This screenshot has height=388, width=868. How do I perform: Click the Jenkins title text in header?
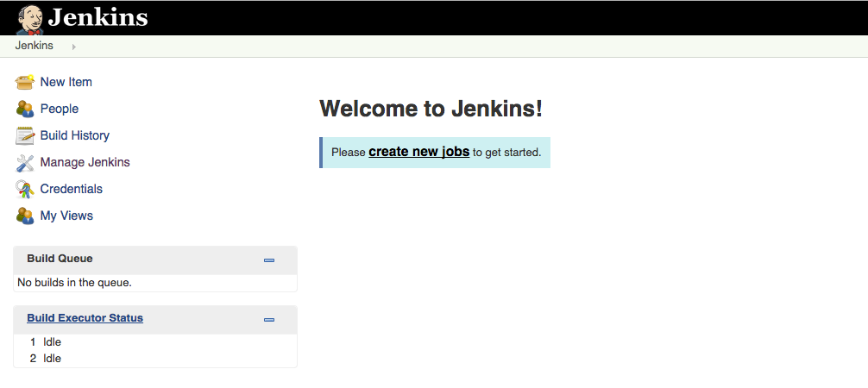tap(97, 17)
